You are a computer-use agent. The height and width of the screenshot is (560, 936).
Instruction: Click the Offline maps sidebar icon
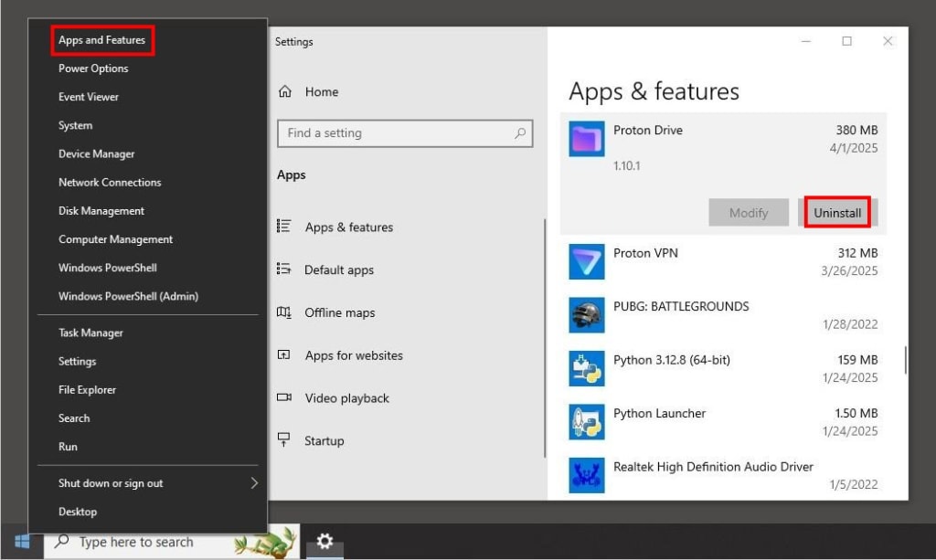[284, 312]
